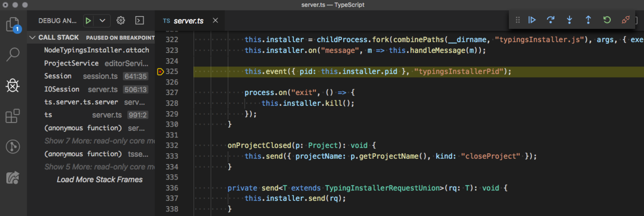Continue execution in debug toolbar

click(532, 20)
